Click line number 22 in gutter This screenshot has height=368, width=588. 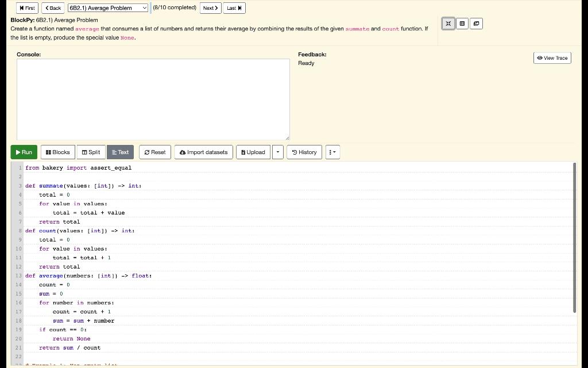click(x=18, y=356)
